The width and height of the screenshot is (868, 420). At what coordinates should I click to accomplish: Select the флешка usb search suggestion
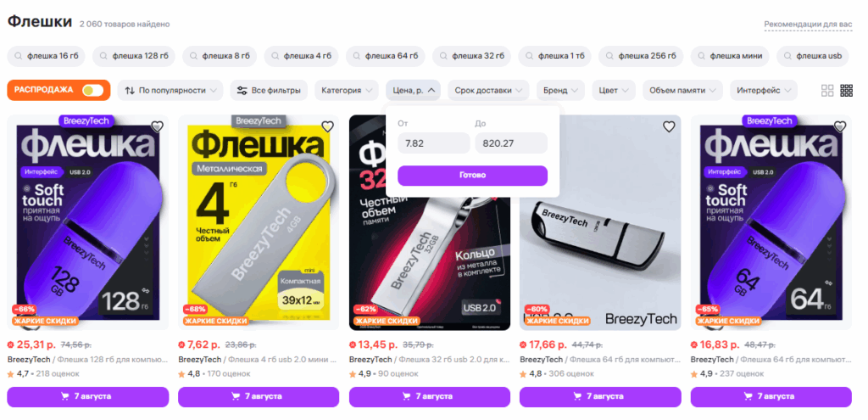coord(812,56)
